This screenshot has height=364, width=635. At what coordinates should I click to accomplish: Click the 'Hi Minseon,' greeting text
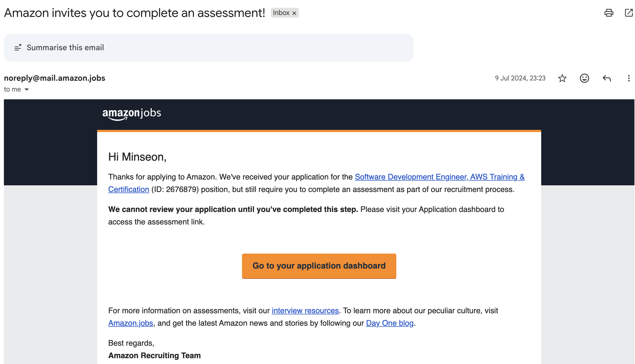tap(137, 157)
